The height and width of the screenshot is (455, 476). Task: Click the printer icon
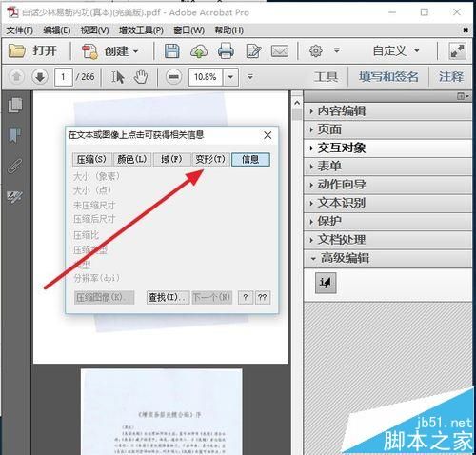[x=226, y=51]
